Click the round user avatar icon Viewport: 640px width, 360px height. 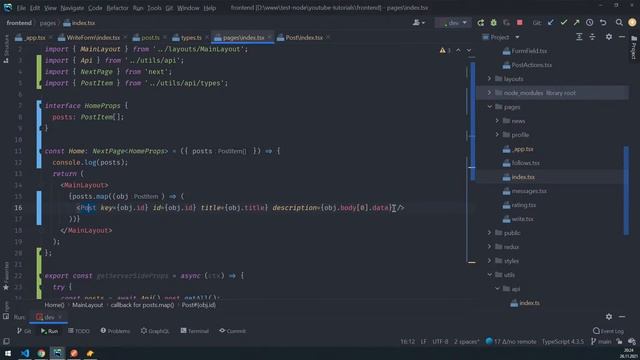point(632,23)
